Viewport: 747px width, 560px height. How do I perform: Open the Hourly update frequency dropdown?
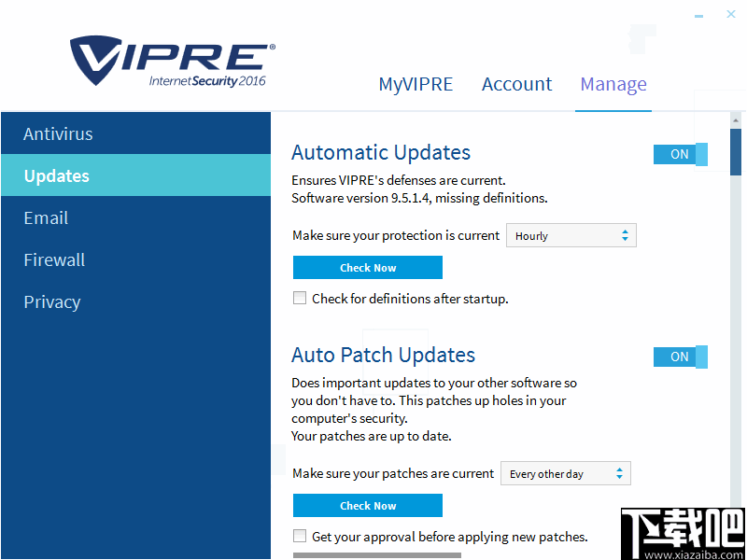[x=571, y=235]
